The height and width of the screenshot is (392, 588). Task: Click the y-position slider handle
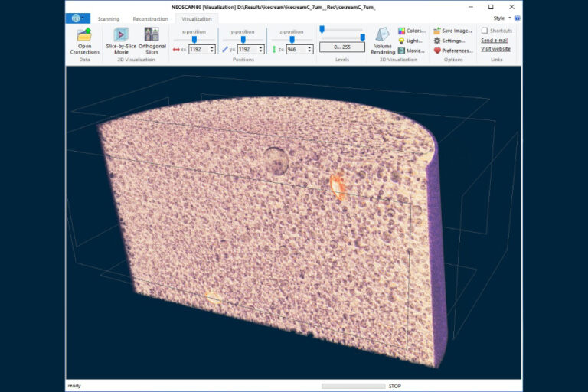pos(243,39)
